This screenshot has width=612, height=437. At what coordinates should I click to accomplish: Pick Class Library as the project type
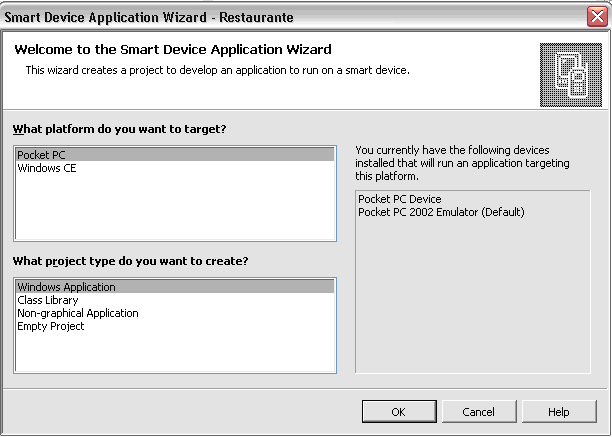(x=47, y=300)
